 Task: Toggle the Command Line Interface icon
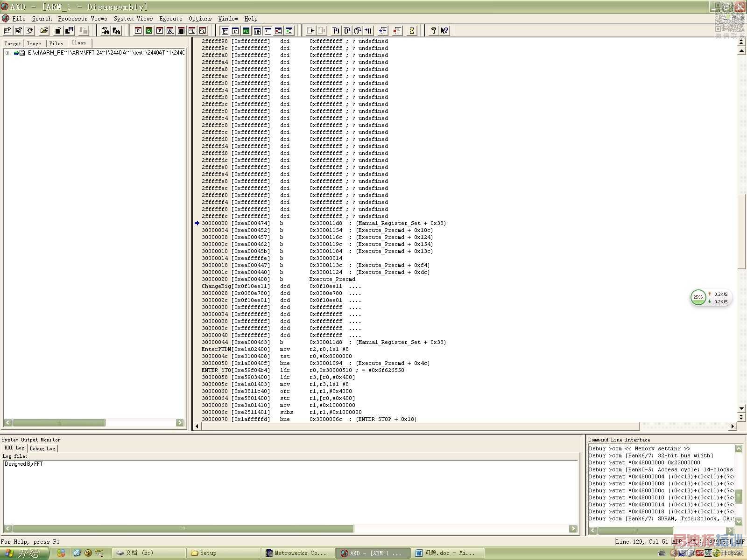[268, 31]
